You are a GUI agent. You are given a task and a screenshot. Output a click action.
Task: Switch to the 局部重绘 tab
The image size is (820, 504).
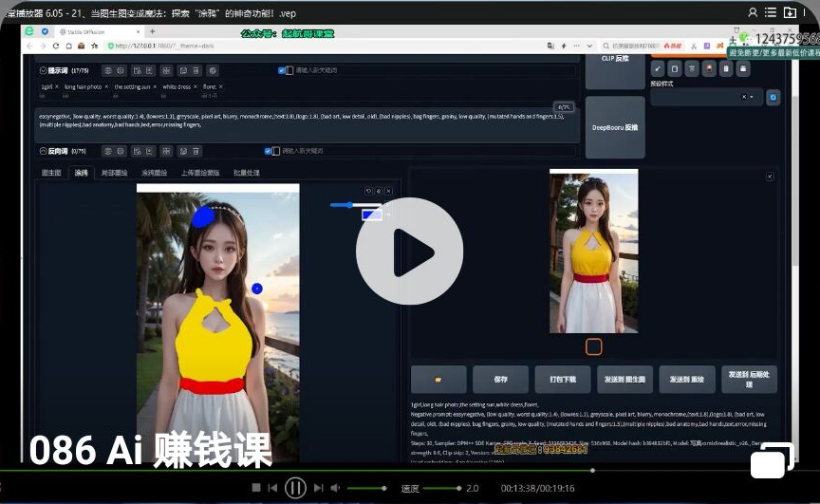point(114,173)
